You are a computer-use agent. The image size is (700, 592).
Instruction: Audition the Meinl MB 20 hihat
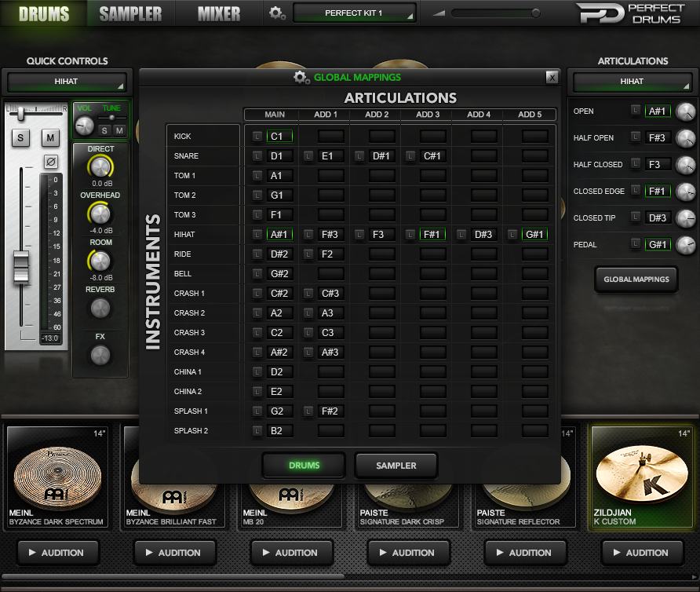pos(292,553)
